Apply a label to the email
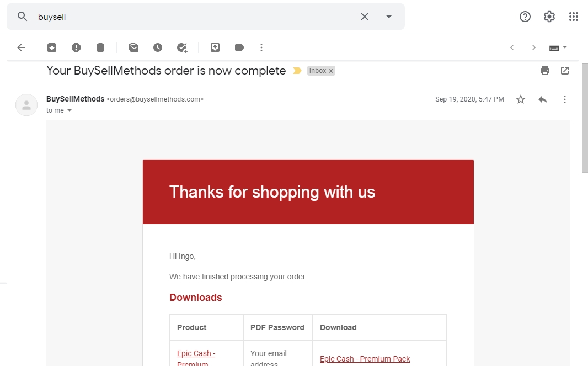 (x=239, y=47)
